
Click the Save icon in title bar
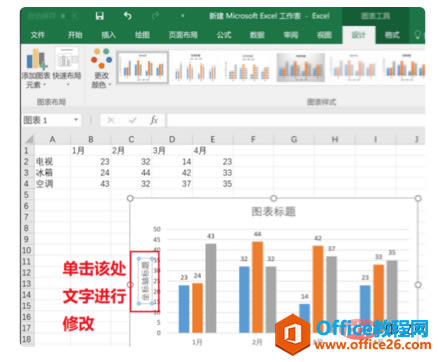[x=99, y=16]
